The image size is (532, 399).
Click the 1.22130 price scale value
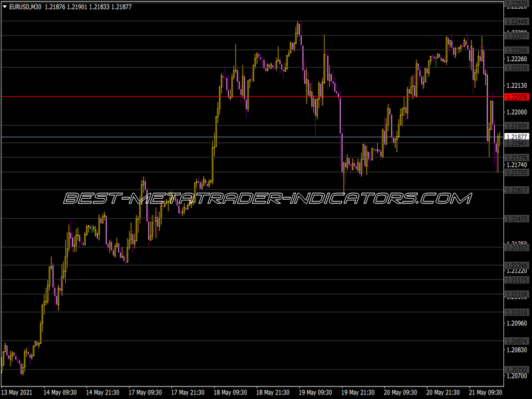pos(517,86)
